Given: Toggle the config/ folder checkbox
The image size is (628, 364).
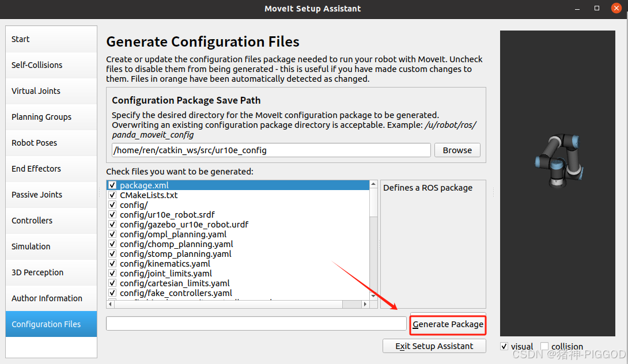Looking at the screenshot, I should 112,204.
